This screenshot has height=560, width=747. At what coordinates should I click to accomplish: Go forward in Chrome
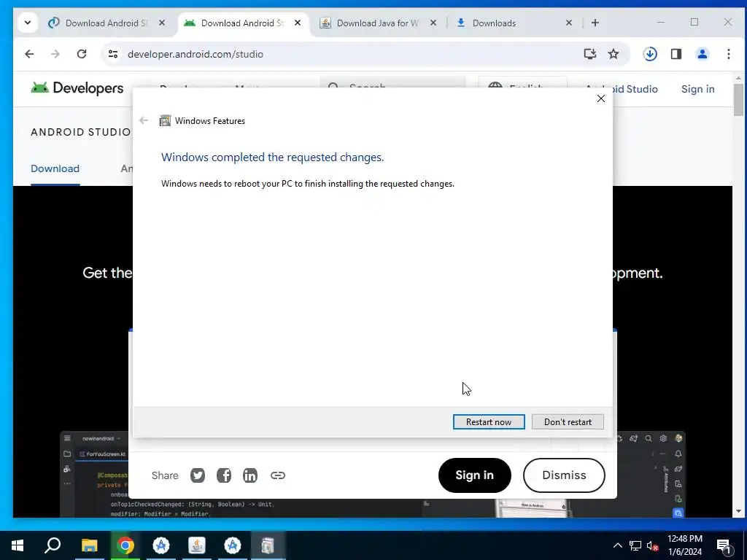[x=55, y=54]
